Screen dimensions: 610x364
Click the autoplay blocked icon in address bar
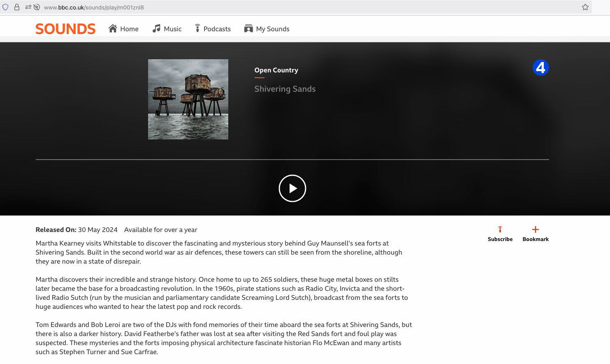(37, 7)
